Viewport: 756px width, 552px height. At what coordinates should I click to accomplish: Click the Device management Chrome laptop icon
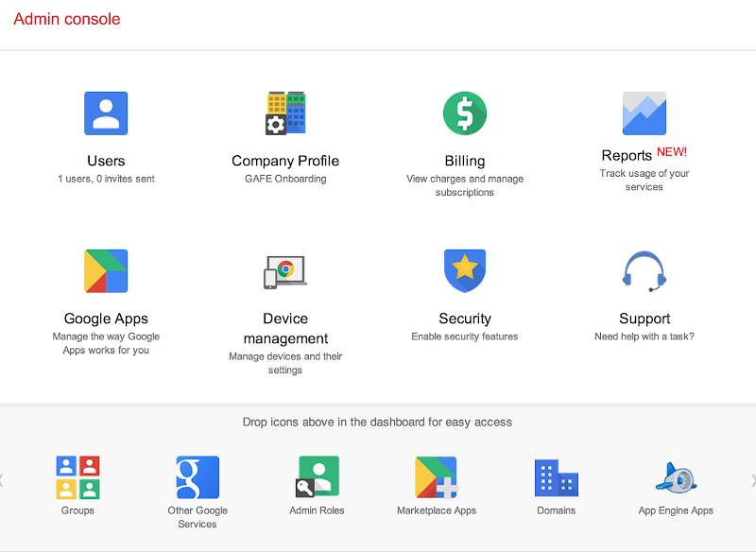tap(285, 272)
